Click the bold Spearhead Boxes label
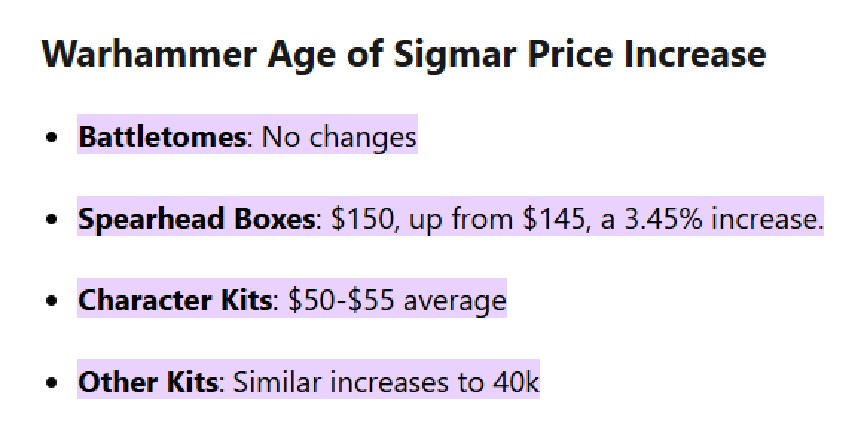This screenshot has width=856, height=437. click(x=196, y=218)
